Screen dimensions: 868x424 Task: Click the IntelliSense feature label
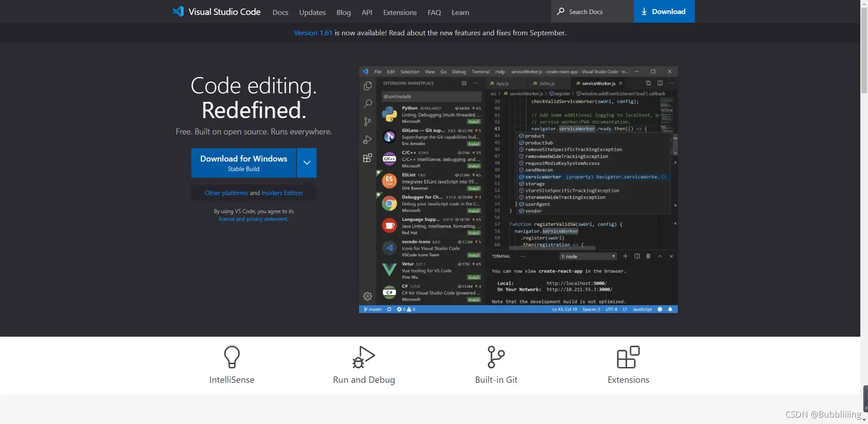pyautogui.click(x=232, y=380)
